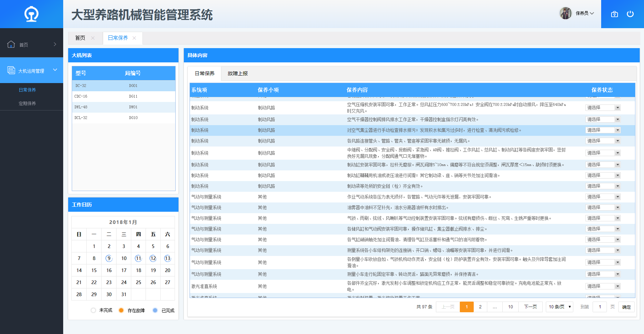
Task: Open the 保养员 user dropdown
Action: (x=585, y=13)
